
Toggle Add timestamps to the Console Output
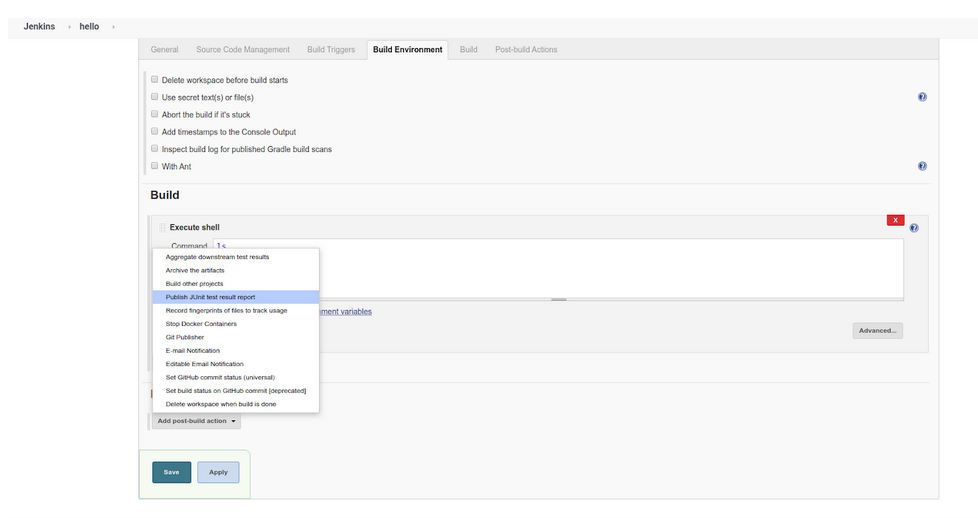click(x=154, y=131)
